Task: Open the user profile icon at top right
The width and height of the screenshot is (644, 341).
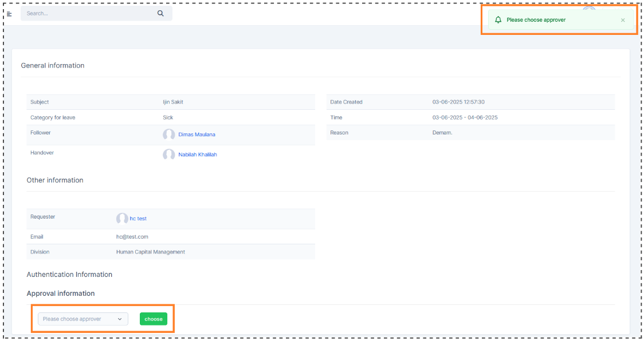Action: (589, 8)
